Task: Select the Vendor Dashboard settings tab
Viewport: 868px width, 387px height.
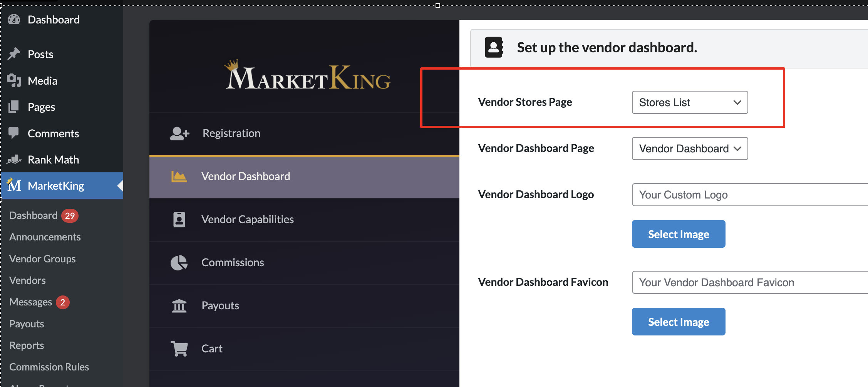Action: [304, 177]
